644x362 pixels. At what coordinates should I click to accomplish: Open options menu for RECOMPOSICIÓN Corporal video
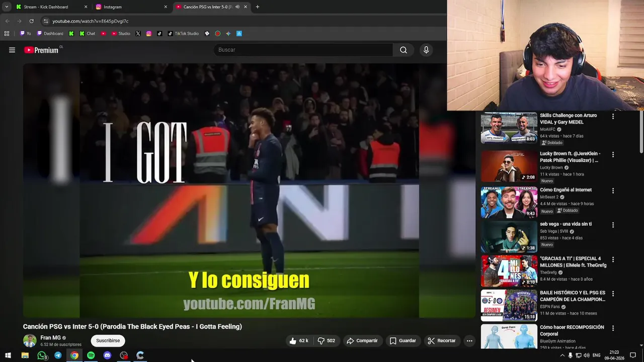(613, 328)
